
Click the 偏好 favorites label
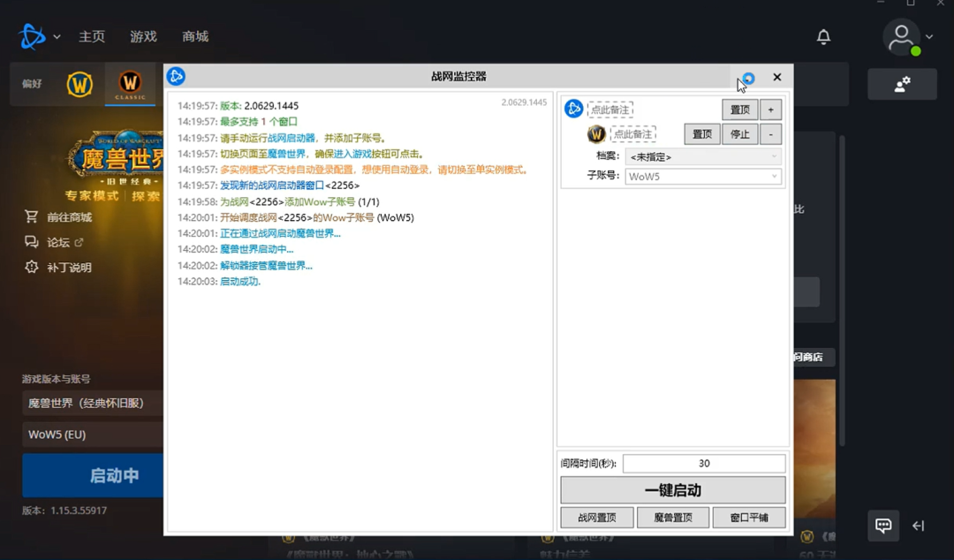(32, 84)
